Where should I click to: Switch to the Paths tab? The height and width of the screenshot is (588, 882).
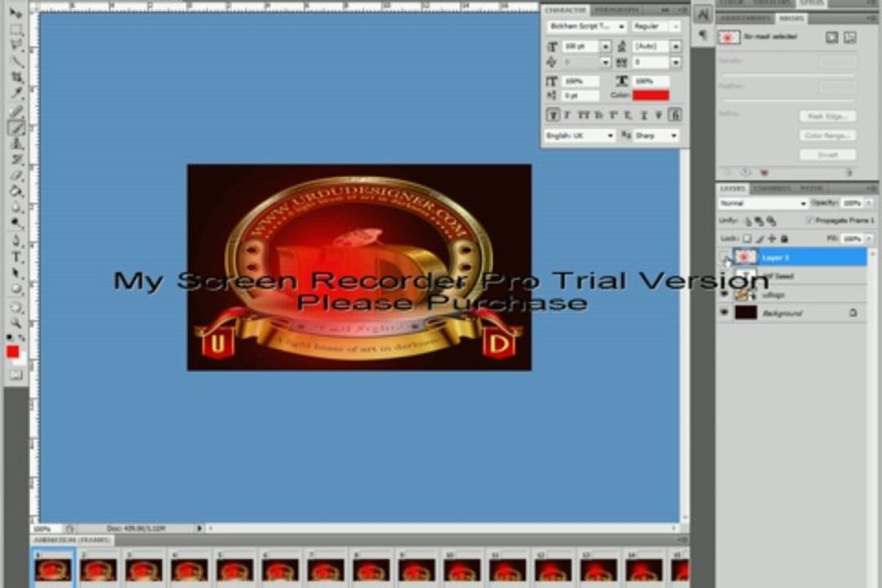tap(811, 189)
